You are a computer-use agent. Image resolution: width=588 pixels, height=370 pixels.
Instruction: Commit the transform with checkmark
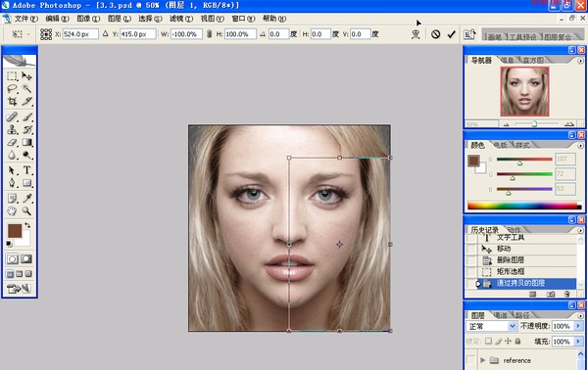point(452,34)
